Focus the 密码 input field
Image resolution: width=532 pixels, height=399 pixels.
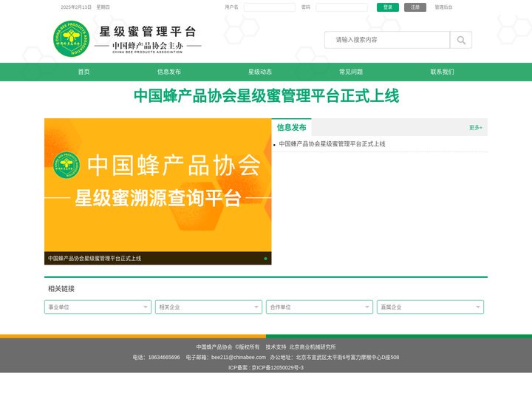341,7
